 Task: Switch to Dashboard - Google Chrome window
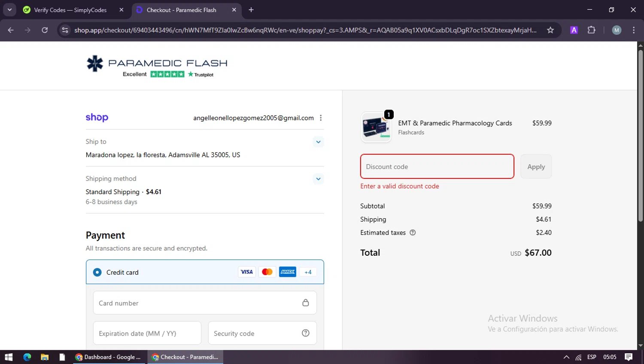tap(109, 357)
